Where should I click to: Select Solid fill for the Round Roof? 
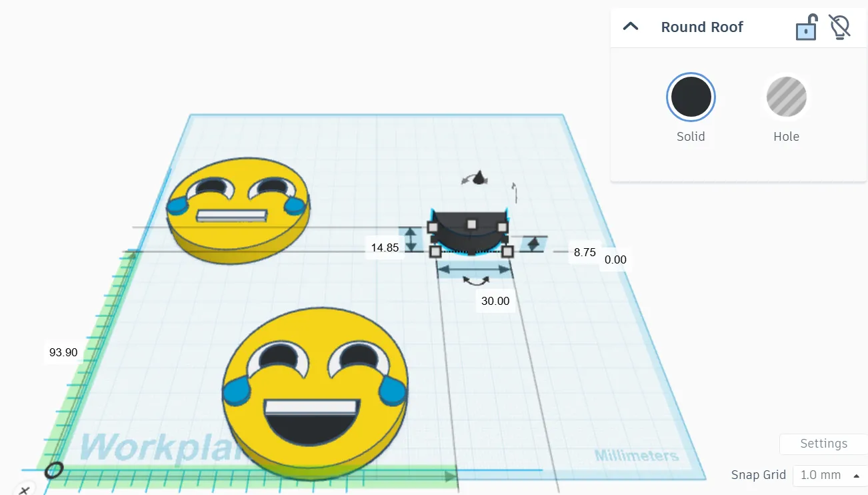coord(691,97)
